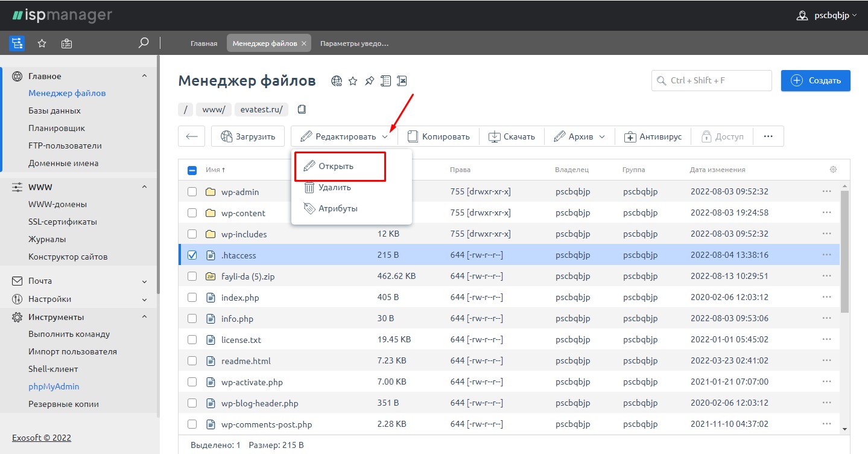Image resolution: width=868 pixels, height=454 pixels.
Task: Open row actions dots for license.txt
Action: pos(826,339)
